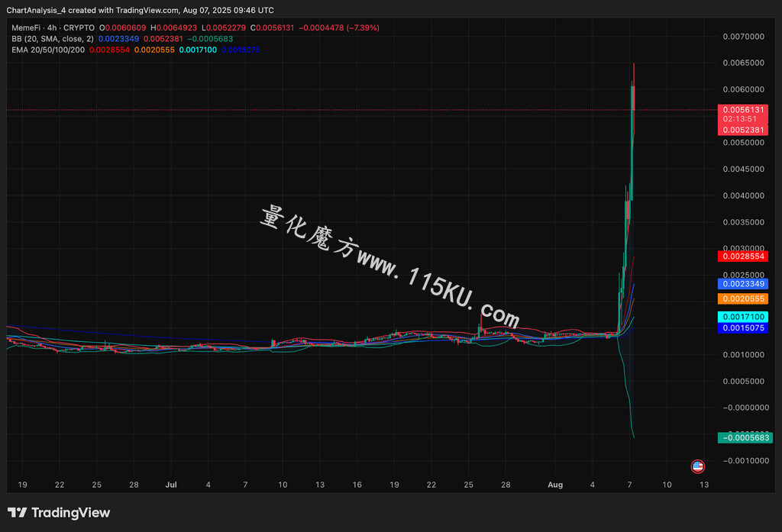Click the TradingView logo at the bottom
The width and height of the screenshot is (782, 532).
[x=59, y=513]
